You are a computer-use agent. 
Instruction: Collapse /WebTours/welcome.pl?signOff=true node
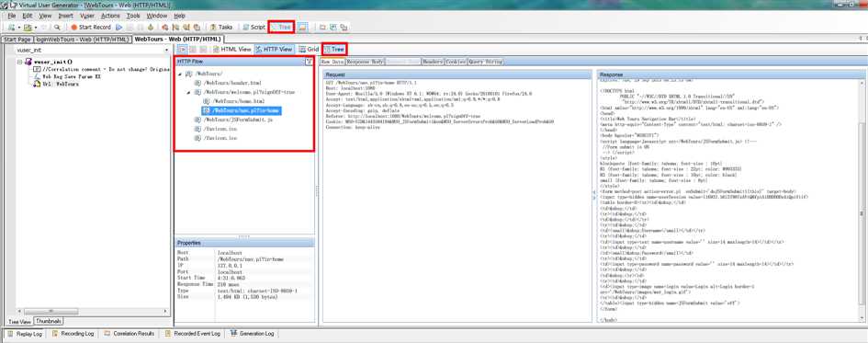(189, 92)
